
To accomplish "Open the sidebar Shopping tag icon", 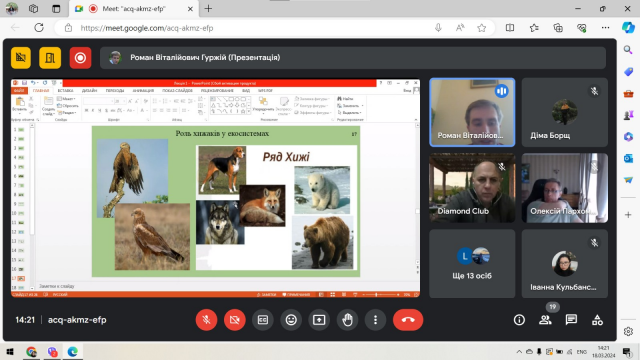I will [x=628, y=72].
